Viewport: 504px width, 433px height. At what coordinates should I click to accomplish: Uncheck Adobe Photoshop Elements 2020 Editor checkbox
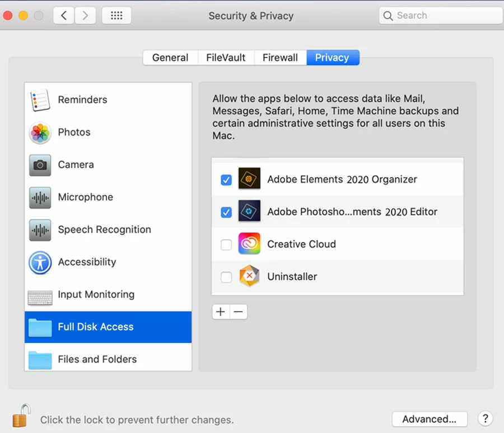(226, 212)
